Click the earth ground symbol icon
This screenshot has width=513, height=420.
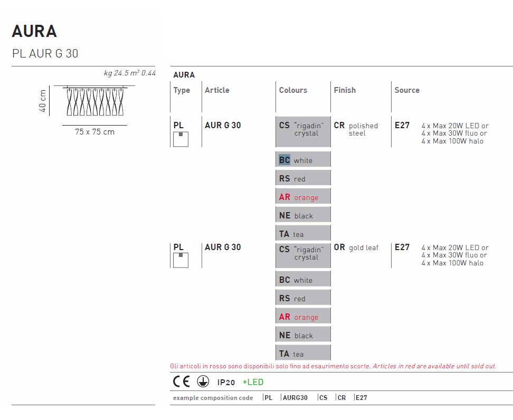pyautogui.click(x=203, y=381)
